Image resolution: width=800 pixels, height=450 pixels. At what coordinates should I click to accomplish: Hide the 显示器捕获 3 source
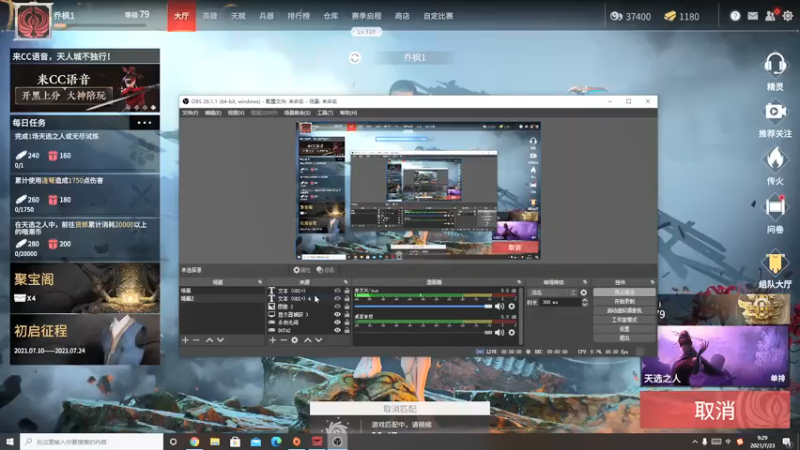pos(337,315)
